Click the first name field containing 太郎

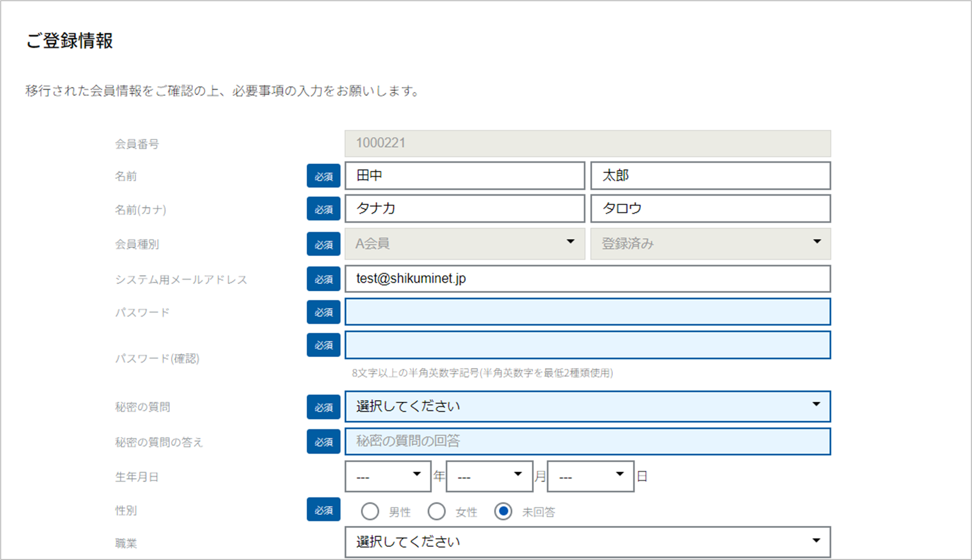[x=710, y=176]
